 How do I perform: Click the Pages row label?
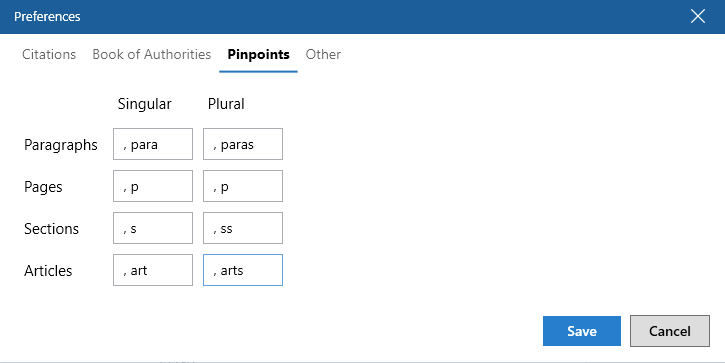(x=43, y=187)
